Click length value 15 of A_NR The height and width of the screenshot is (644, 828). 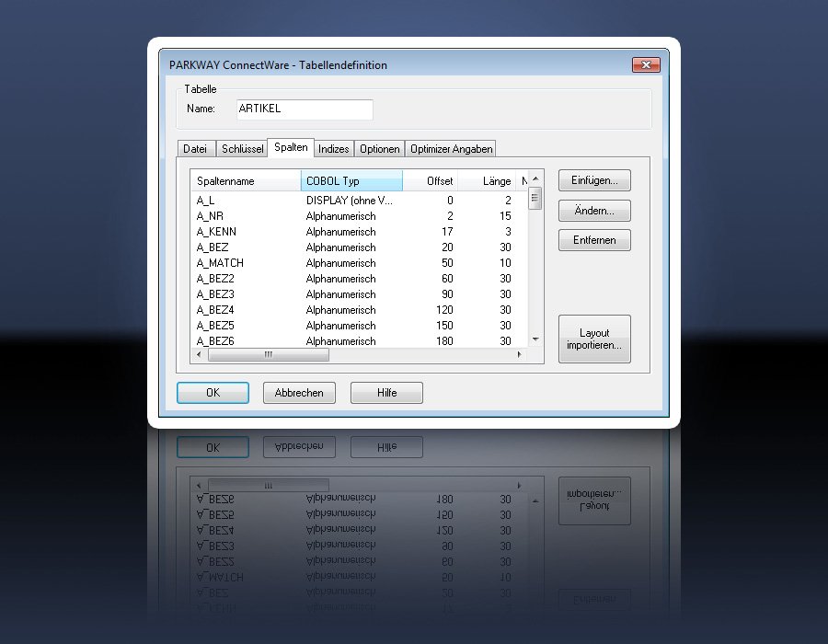(x=505, y=216)
